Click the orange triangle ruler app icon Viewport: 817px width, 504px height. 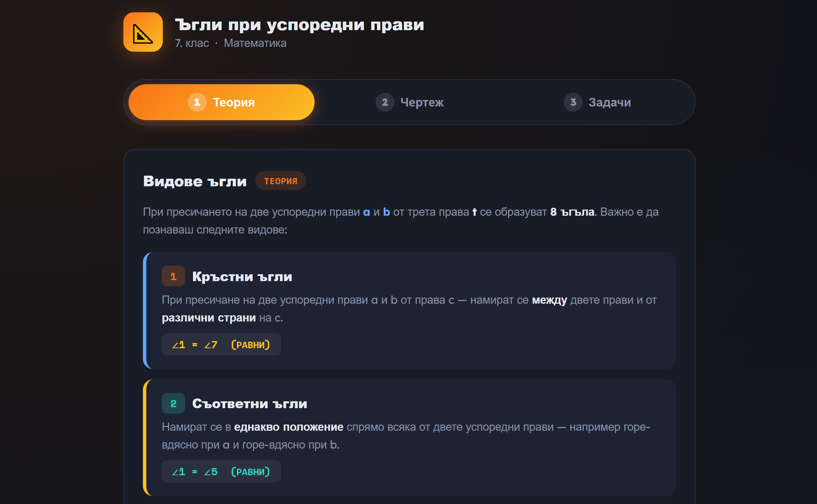[x=143, y=32]
